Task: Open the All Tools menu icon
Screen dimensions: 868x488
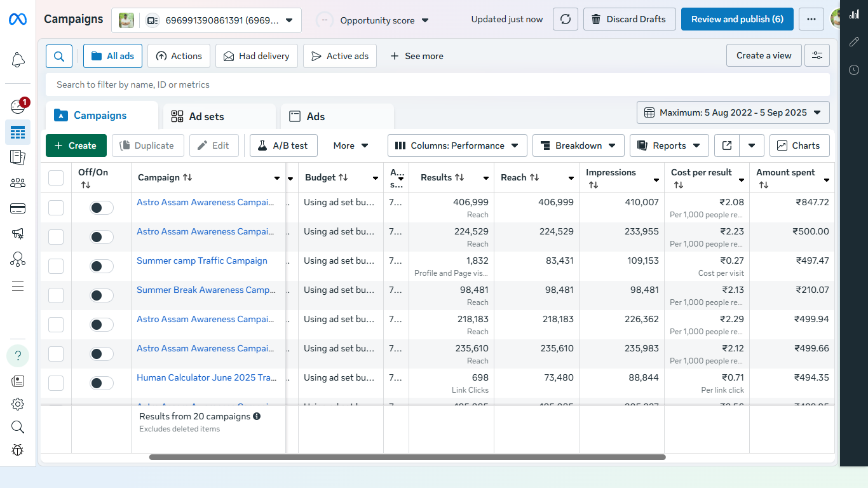Action: (x=17, y=287)
